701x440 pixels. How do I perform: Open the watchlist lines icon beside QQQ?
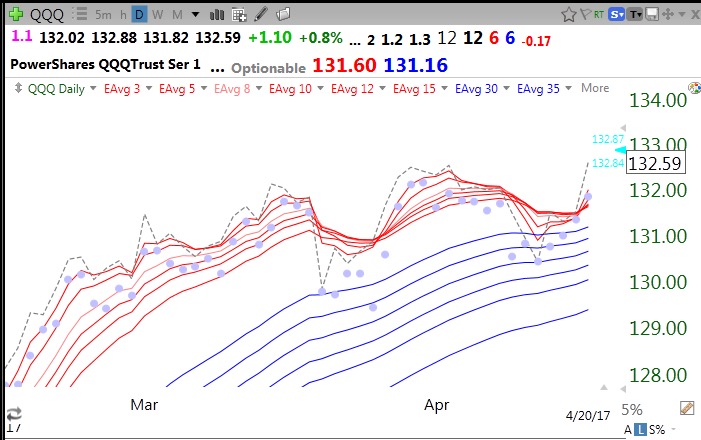(80, 14)
